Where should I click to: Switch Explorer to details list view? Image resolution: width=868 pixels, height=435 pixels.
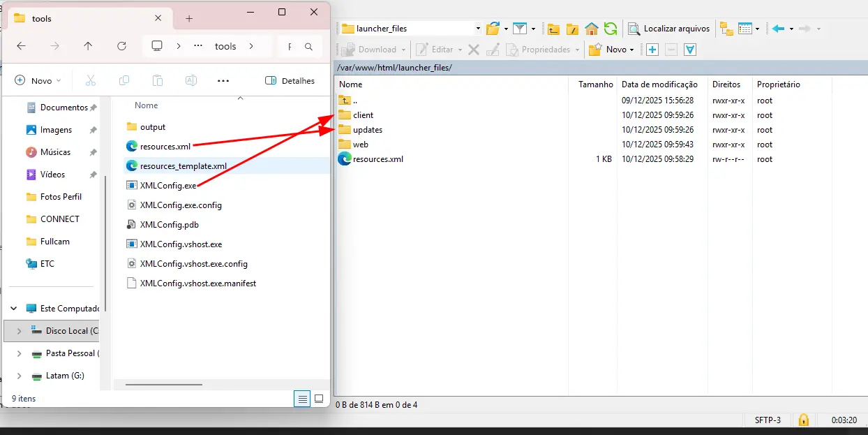pyautogui.click(x=302, y=399)
